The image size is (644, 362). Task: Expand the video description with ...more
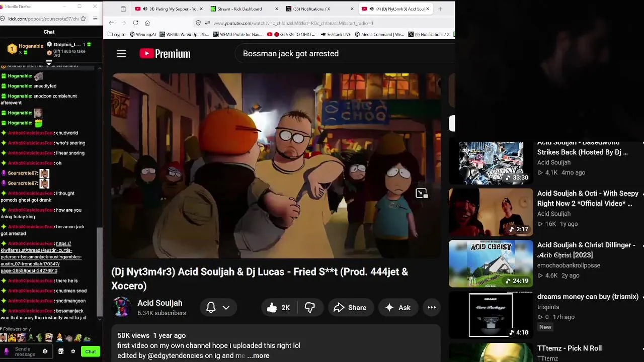(x=258, y=355)
